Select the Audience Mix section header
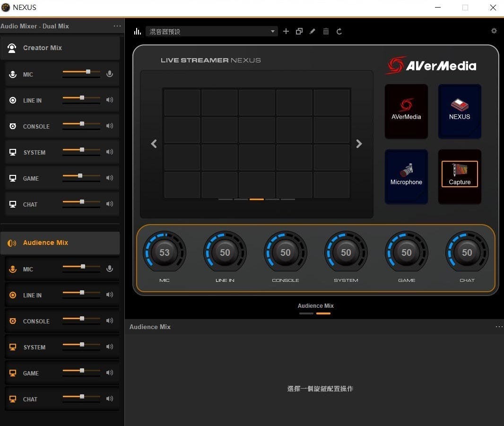The height and width of the screenshot is (426, 504). coord(60,243)
